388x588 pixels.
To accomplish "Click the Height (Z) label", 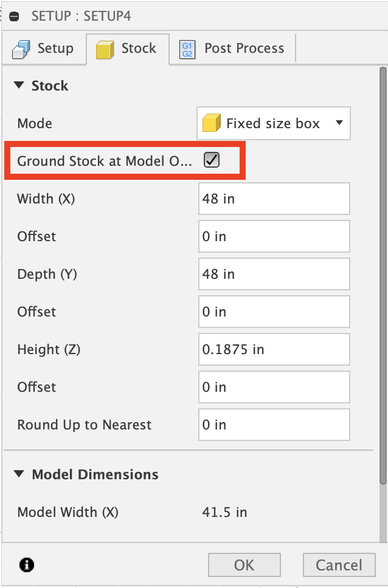I will tap(49, 349).
